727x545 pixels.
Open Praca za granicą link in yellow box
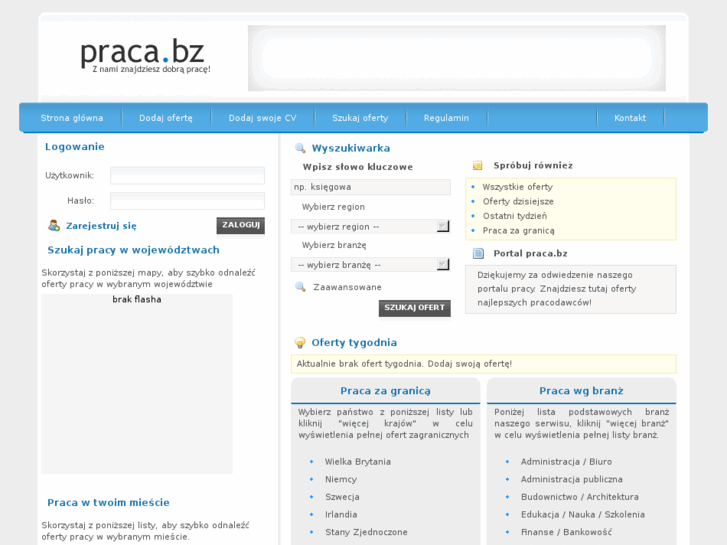pos(518,231)
